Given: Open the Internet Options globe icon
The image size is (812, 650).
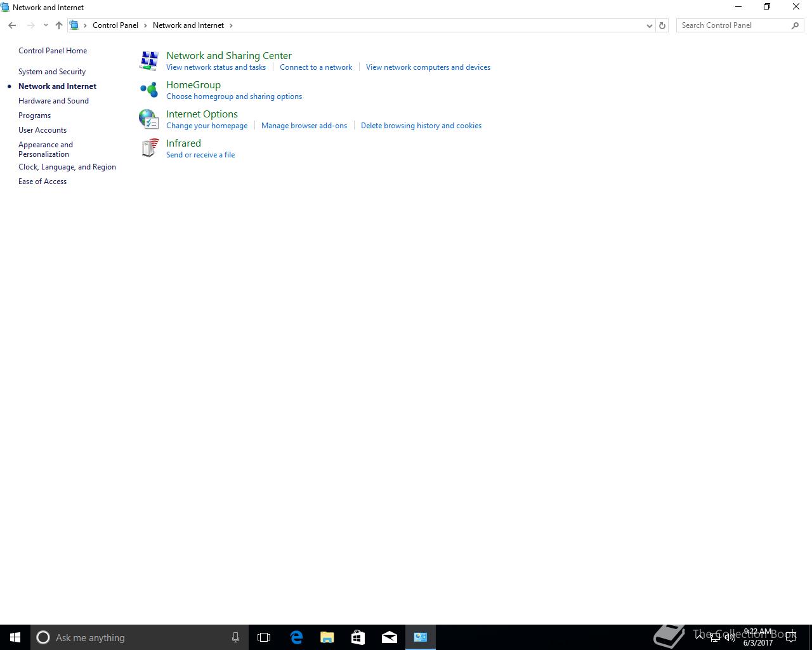Looking at the screenshot, I should pyautogui.click(x=149, y=119).
